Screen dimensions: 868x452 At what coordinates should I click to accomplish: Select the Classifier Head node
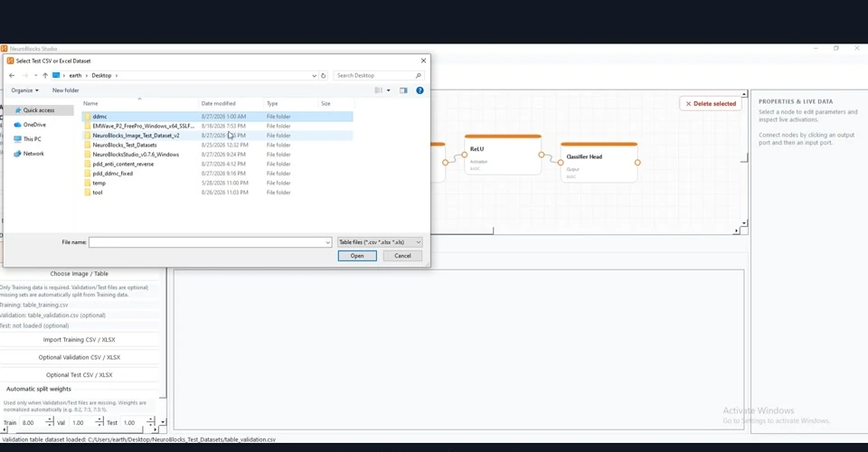click(x=599, y=163)
